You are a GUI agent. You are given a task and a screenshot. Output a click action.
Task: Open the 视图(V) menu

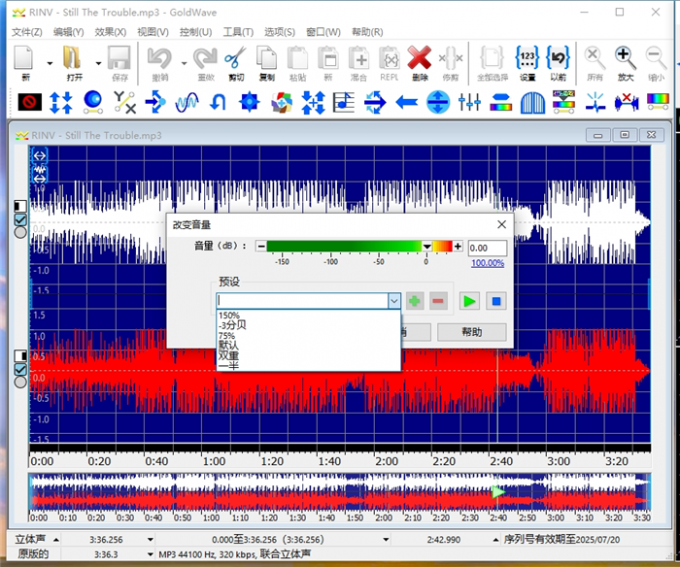click(x=153, y=32)
